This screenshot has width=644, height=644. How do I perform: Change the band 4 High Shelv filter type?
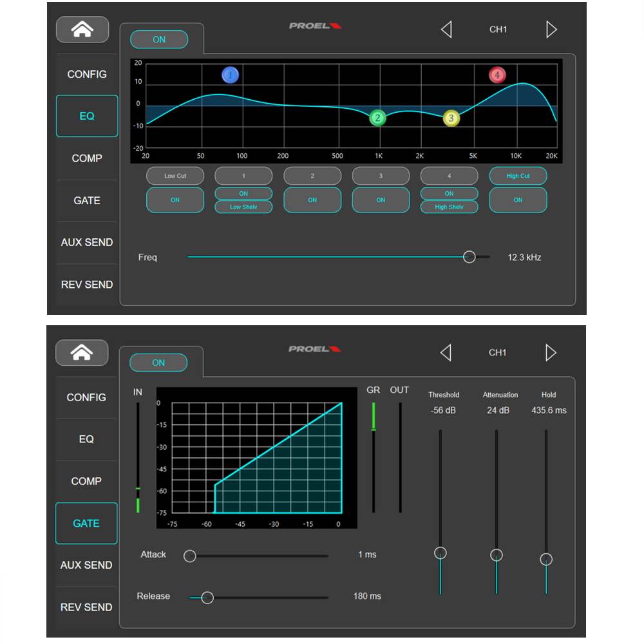[x=449, y=207]
